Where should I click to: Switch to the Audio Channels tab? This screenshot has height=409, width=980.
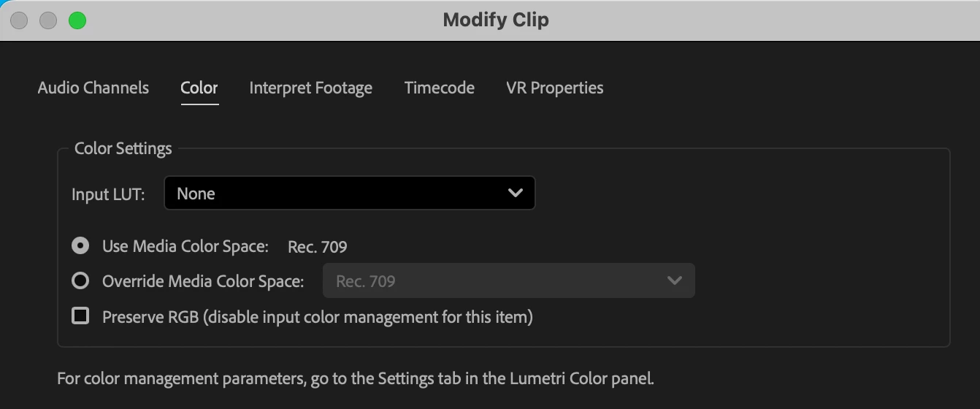(x=93, y=88)
